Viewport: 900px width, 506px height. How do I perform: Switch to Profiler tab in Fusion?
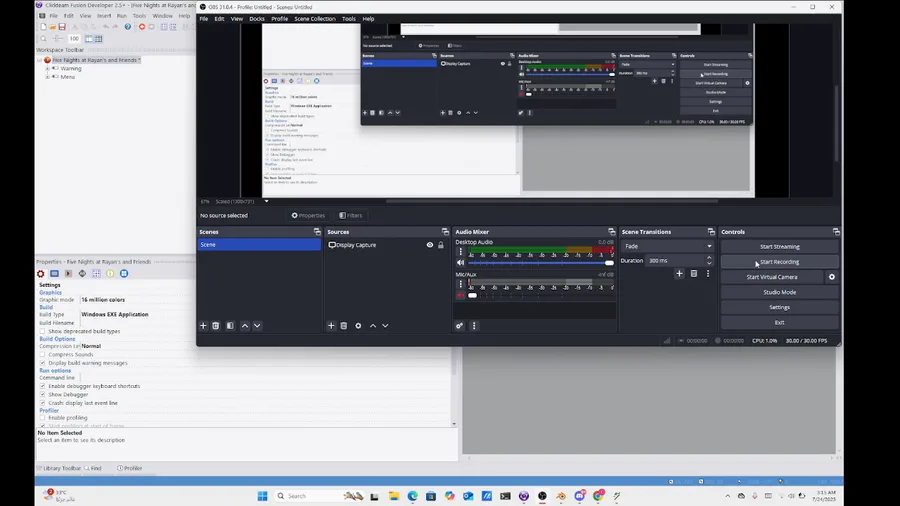tap(130, 468)
